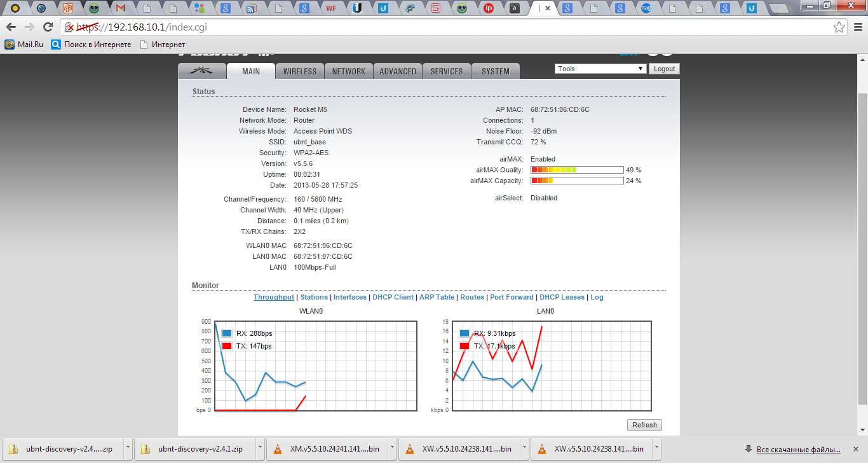The height and width of the screenshot is (463, 868).
Task: Click the Refresh button
Action: tap(644, 425)
